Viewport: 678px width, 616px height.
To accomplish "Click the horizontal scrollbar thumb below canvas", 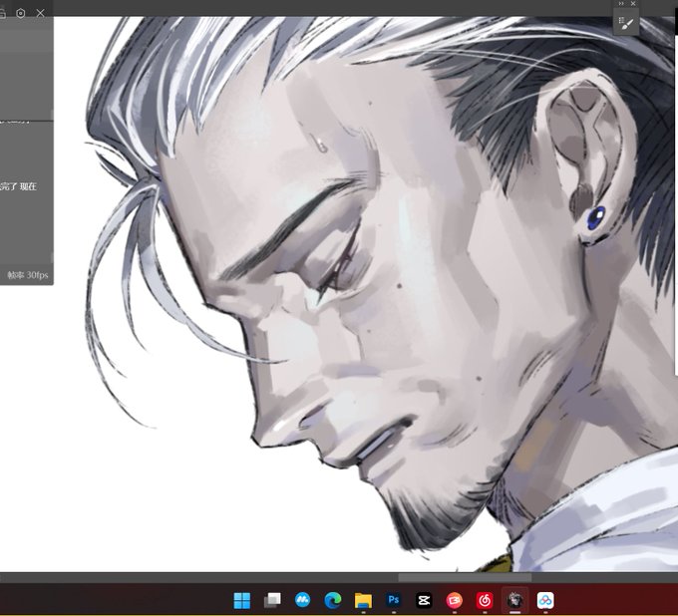I will (465, 577).
